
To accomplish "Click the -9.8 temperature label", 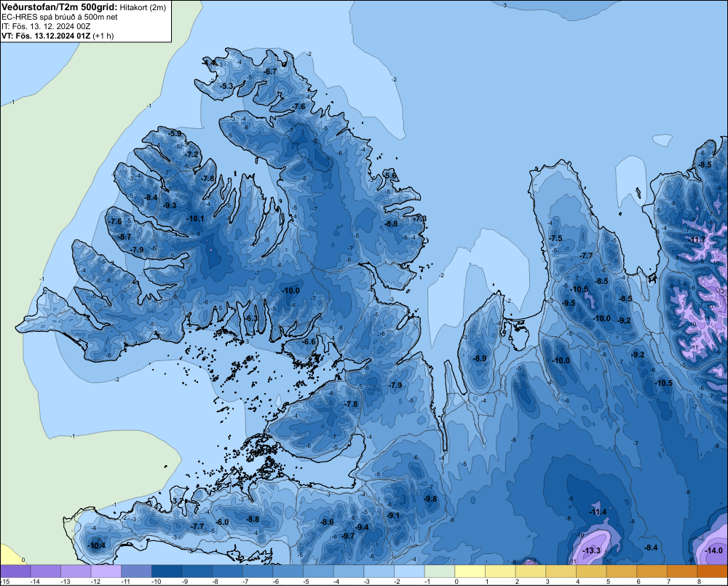I will pyautogui.click(x=430, y=499).
